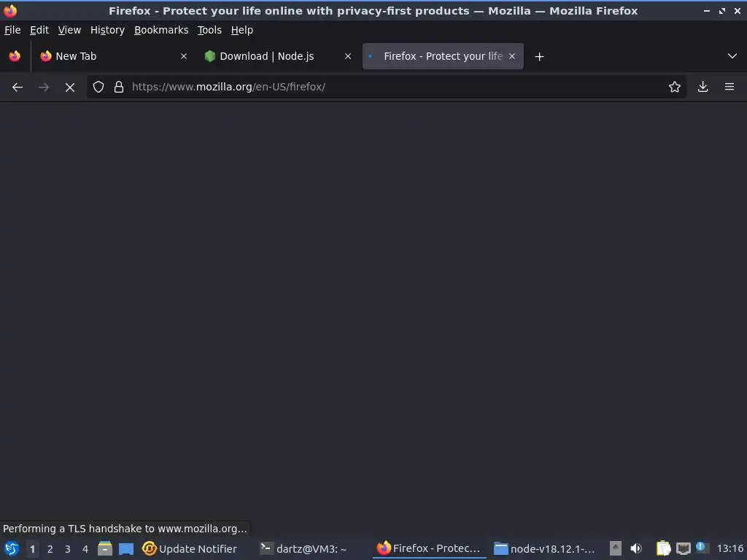This screenshot has width=747, height=560.
Task: Minimize the Firefox window
Action: (x=706, y=10)
